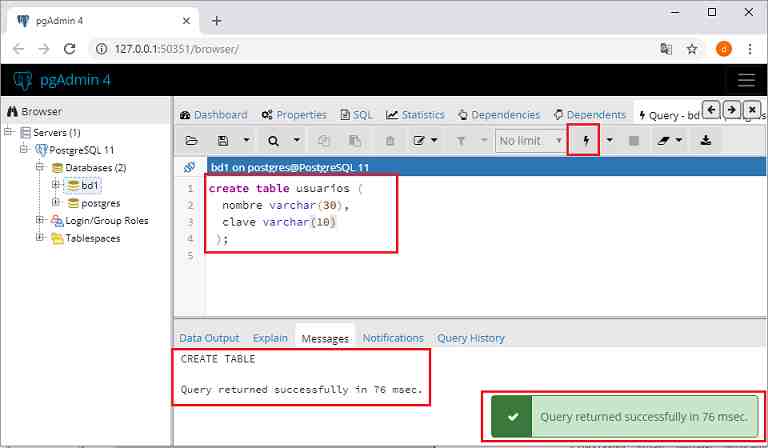
Task: Open the Filter options dropdown arrow
Action: [x=484, y=141]
